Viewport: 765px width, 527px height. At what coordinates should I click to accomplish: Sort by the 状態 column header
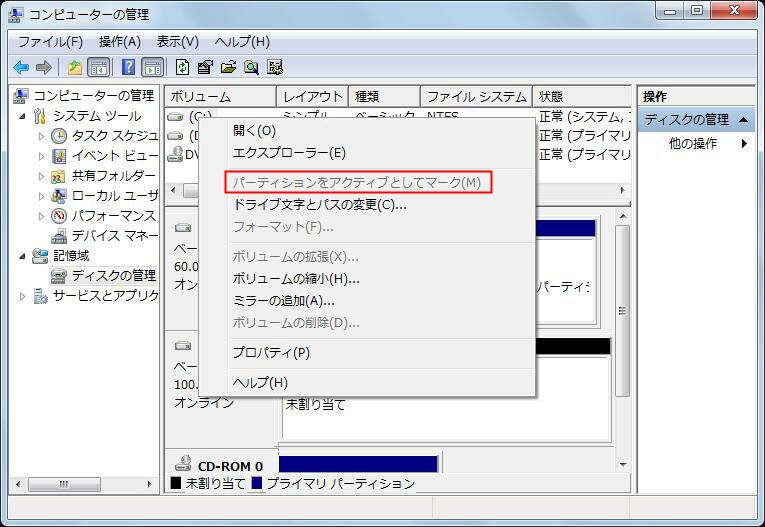[x=583, y=97]
